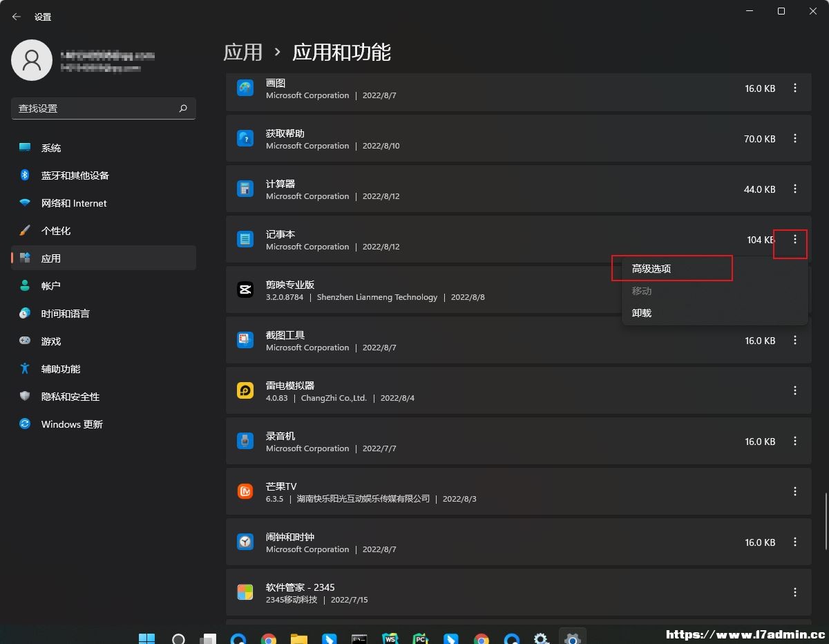The height and width of the screenshot is (644, 829).
Task: Click the 画图 app name text
Action: [x=276, y=83]
